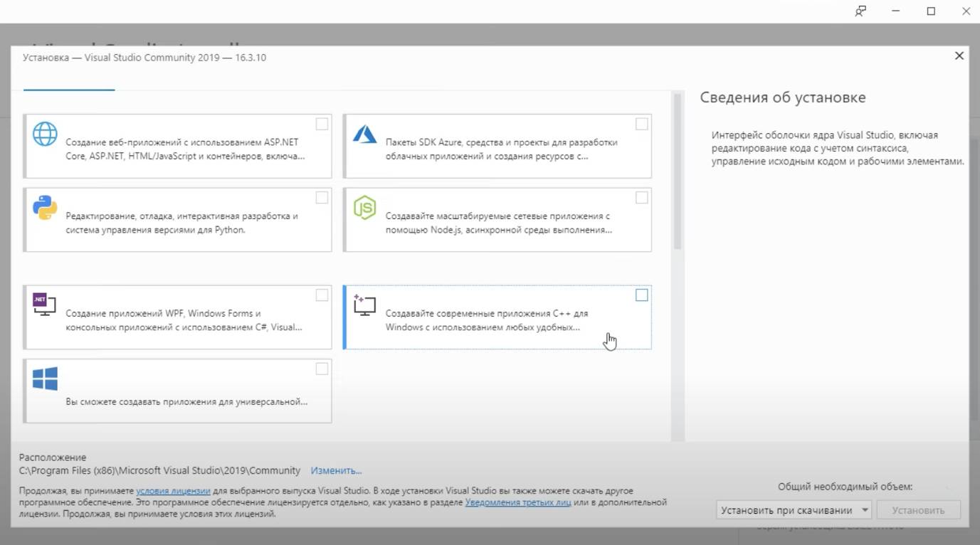This screenshot has height=545, width=980.
Task: Click the 'Общий необходимый объем:' label
Action: coord(845,487)
